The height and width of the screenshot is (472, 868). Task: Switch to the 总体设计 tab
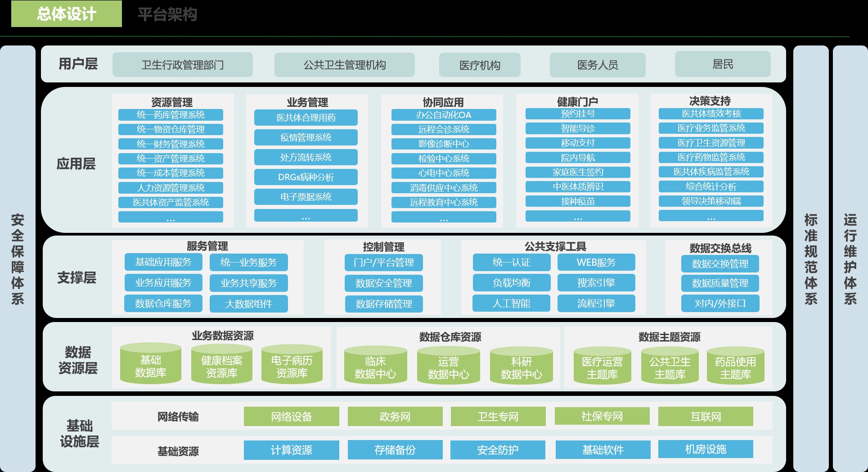(67, 14)
